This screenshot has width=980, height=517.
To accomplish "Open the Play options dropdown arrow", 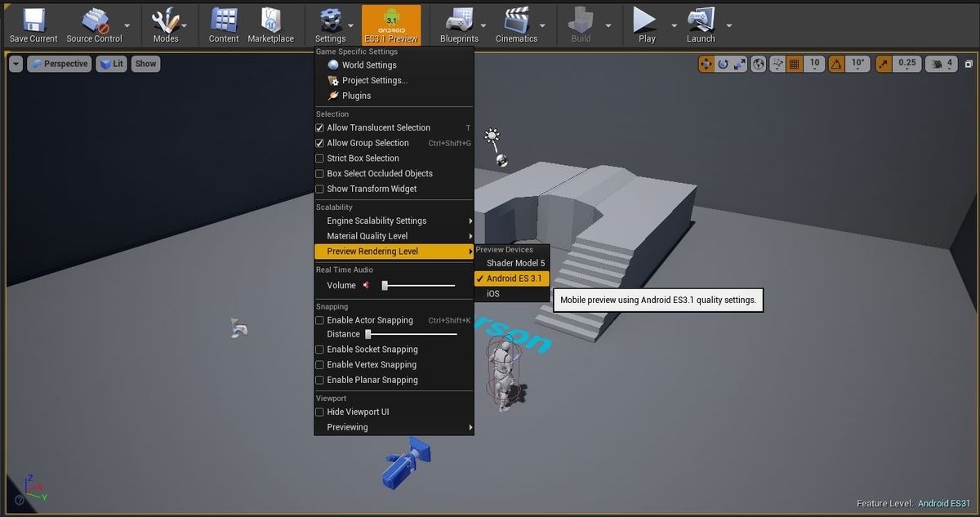I will point(674,25).
